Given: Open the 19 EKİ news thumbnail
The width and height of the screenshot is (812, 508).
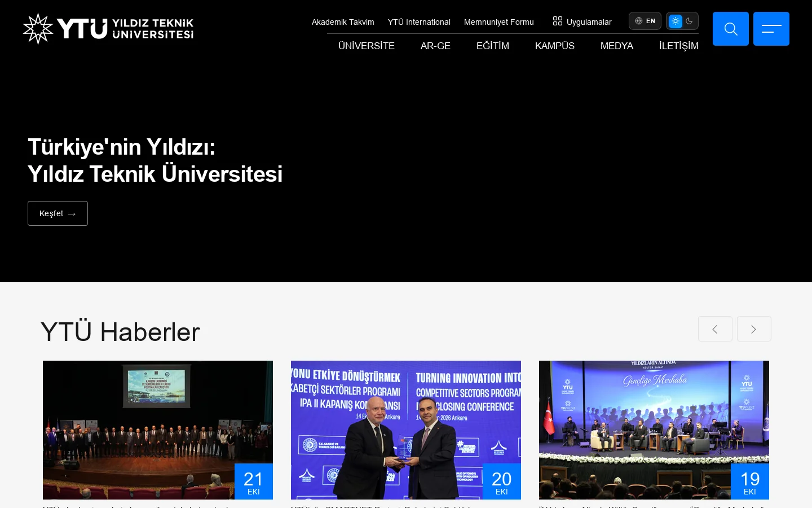Looking at the screenshot, I should (x=654, y=430).
